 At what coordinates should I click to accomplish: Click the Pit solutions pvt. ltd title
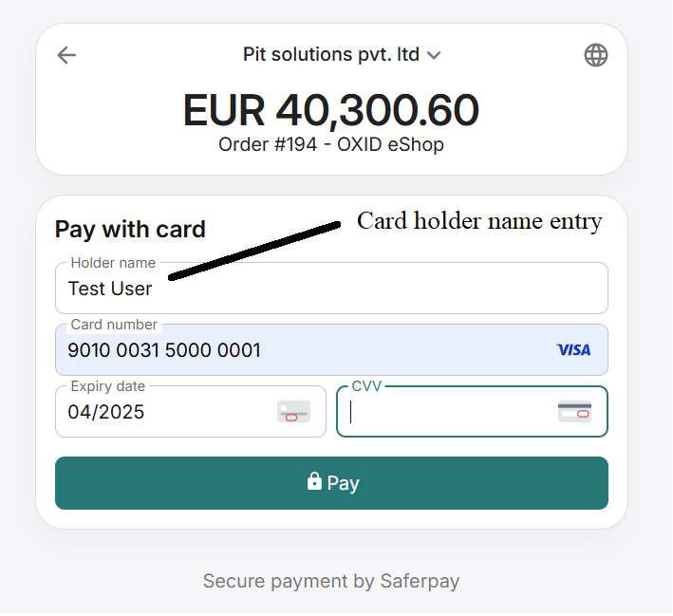(x=330, y=55)
